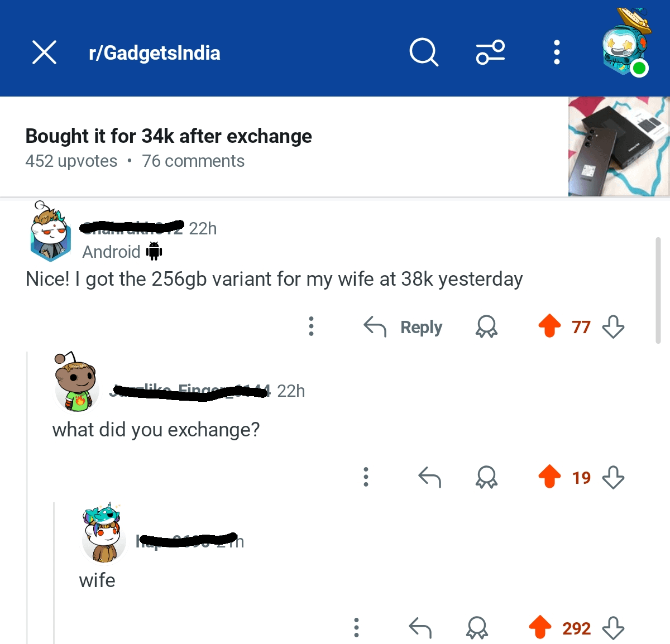The width and height of the screenshot is (670, 644).
Task: Give award to the 77-point comment
Action: (486, 326)
